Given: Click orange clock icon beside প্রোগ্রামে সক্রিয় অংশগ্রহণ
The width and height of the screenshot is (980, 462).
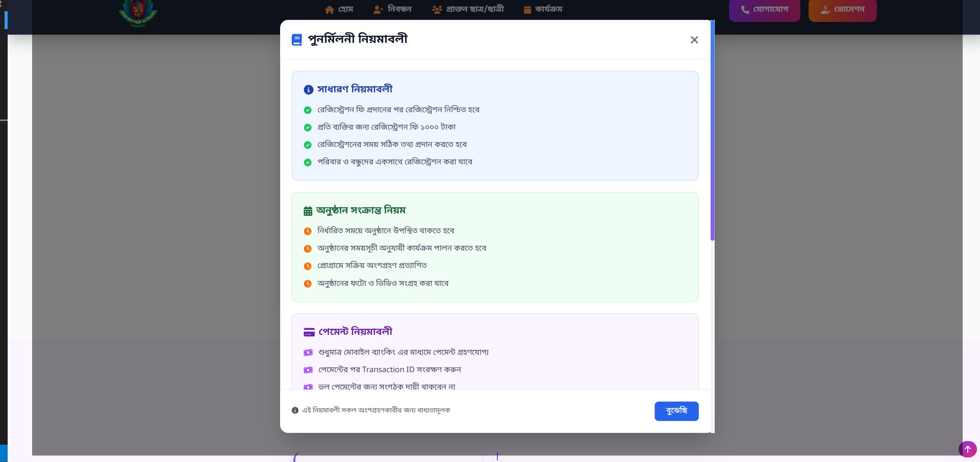Looking at the screenshot, I should pos(308,266).
